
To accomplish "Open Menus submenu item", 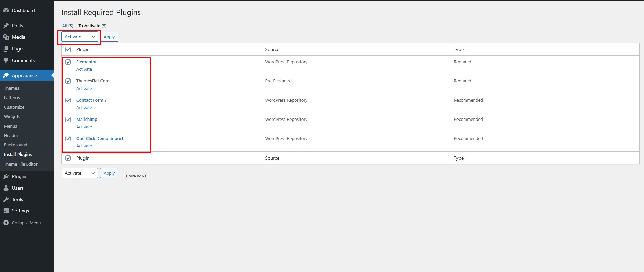I will pos(10,126).
